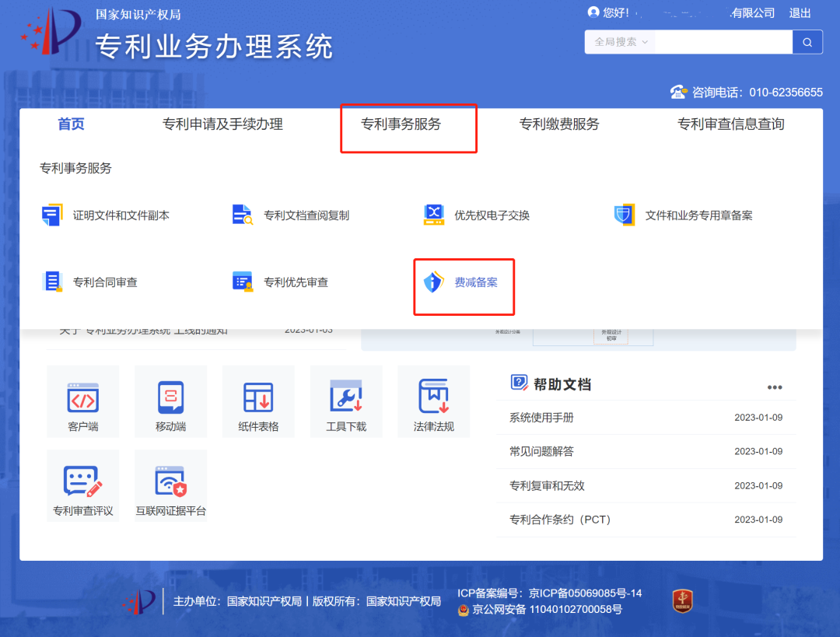Viewport: 840px width, 637px height.
Task: Click the red government site badge
Action: point(683,600)
